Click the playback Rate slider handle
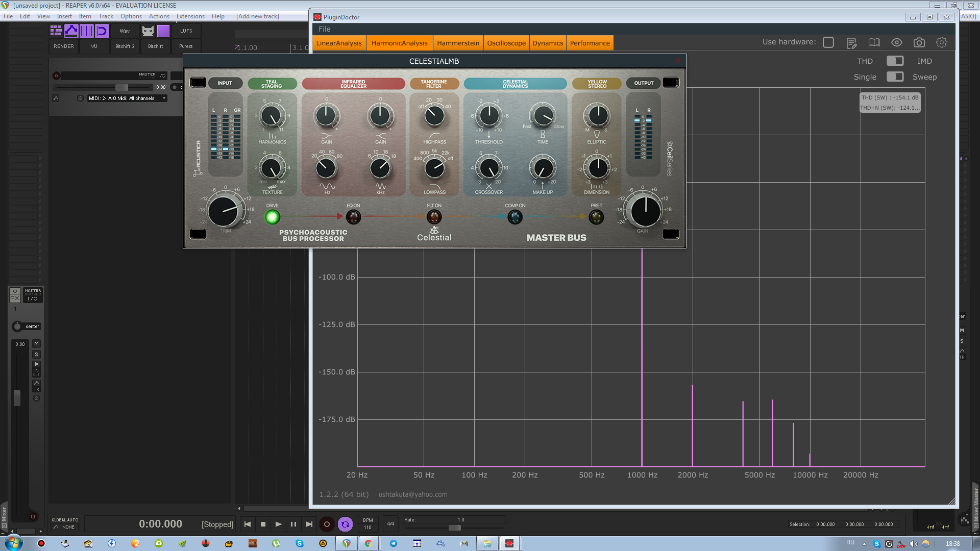Image resolution: width=980 pixels, height=551 pixels. point(454,528)
